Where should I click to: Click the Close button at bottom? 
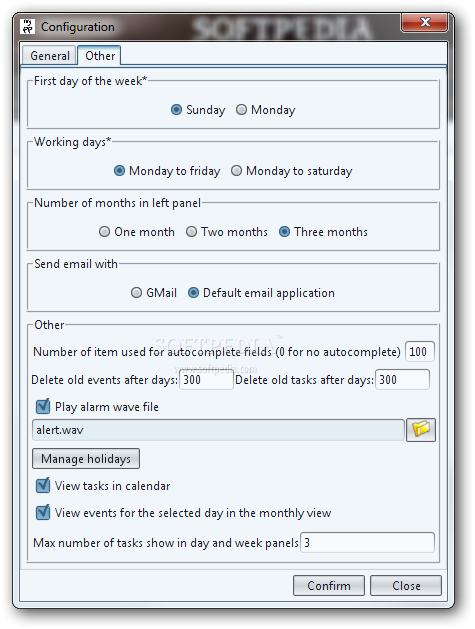(406, 586)
